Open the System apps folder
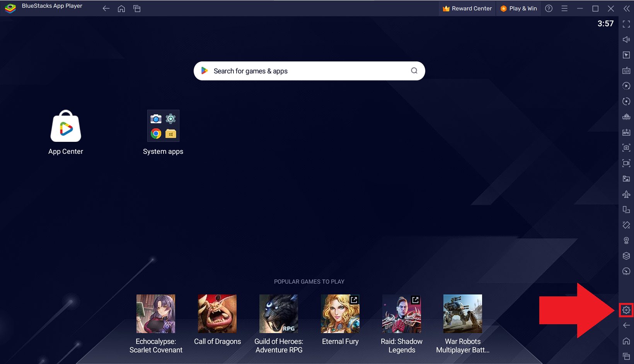634x364 pixels. [x=163, y=126]
